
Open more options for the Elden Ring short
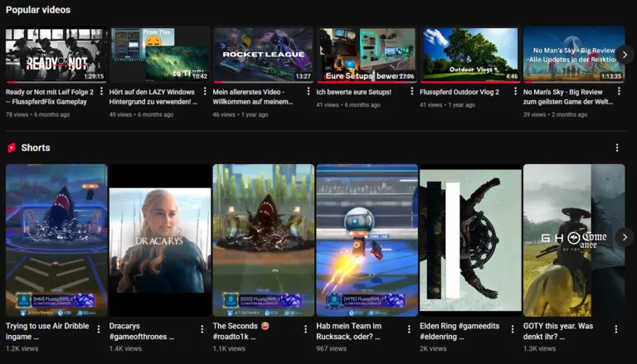513,329
